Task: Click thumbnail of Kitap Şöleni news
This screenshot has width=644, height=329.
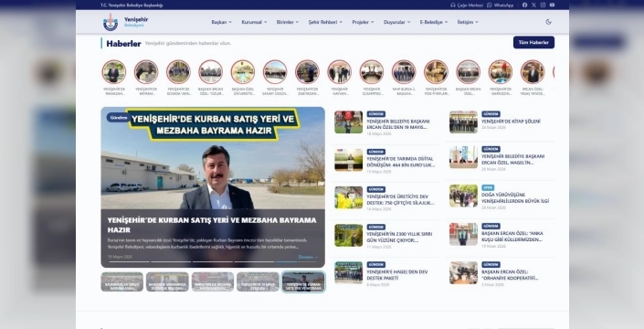Action: [463, 122]
